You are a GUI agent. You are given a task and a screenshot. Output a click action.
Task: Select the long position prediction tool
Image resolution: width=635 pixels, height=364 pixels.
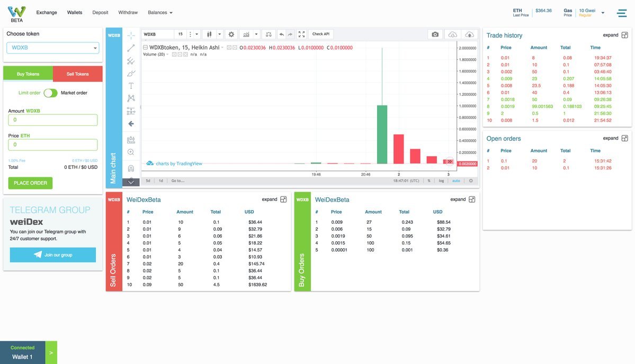click(131, 111)
